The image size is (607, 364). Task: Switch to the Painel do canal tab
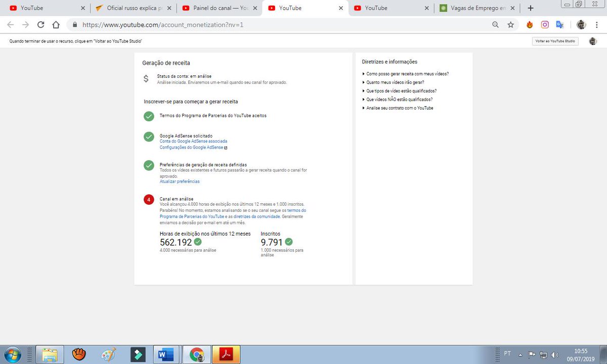[x=220, y=8]
